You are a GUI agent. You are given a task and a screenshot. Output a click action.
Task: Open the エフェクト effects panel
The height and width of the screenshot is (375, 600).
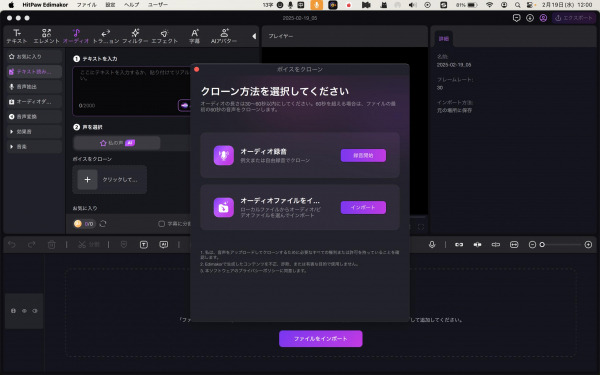[x=165, y=36]
